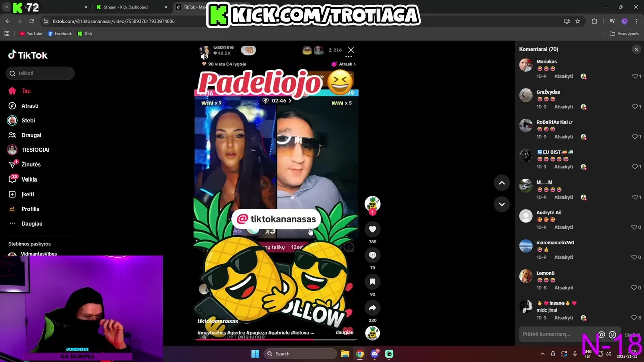This screenshot has width=644, height=362.
Task: Click video progress bar
Action: point(276,340)
